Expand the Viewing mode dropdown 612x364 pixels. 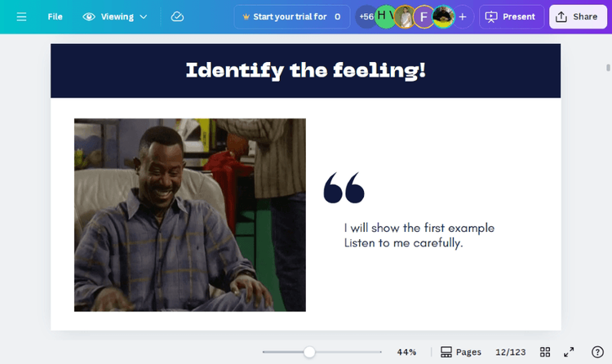click(115, 17)
